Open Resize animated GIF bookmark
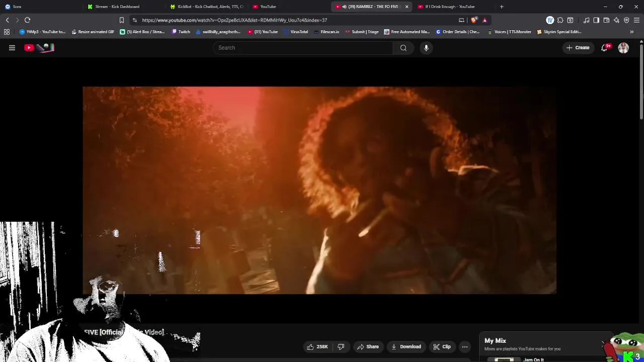This screenshot has height=362, width=644. tap(93, 32)
